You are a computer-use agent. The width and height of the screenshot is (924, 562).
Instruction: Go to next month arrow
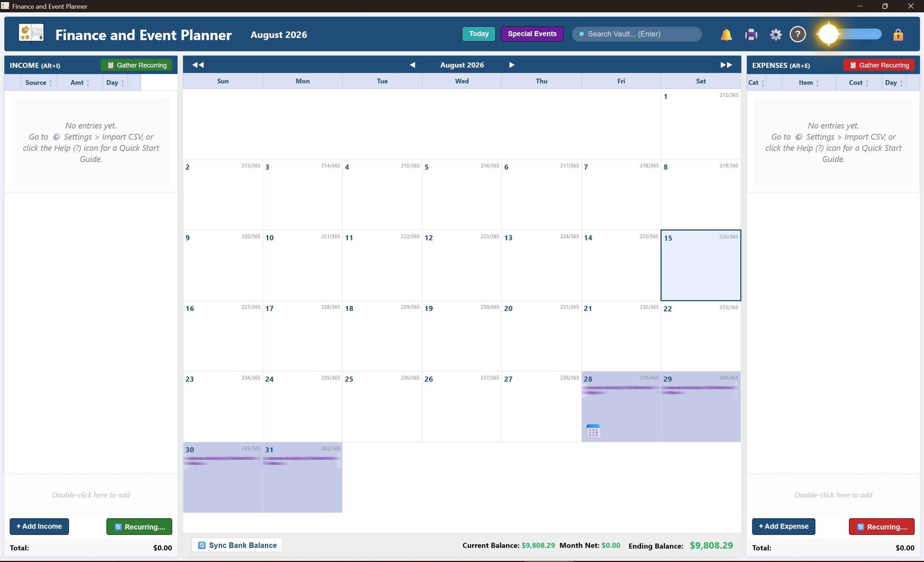pos(512,65)
